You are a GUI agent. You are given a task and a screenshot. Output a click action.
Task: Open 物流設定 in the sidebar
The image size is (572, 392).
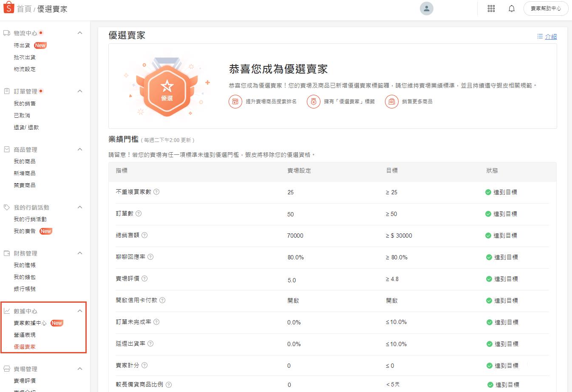tap(25, 69)
